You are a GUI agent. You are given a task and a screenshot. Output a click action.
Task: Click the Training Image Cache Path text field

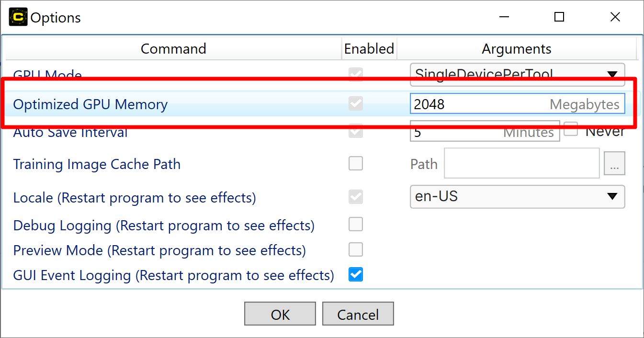521,164
